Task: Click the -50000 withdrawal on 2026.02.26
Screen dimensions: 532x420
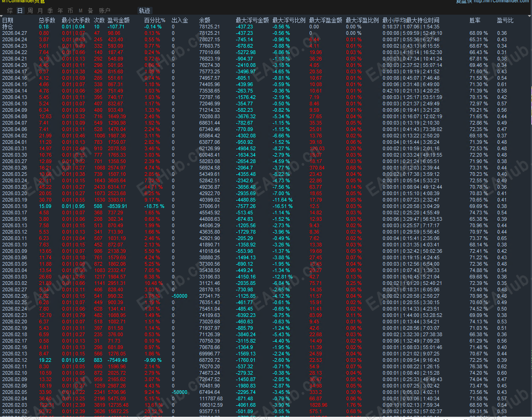Action: click(x=180, y=296)
